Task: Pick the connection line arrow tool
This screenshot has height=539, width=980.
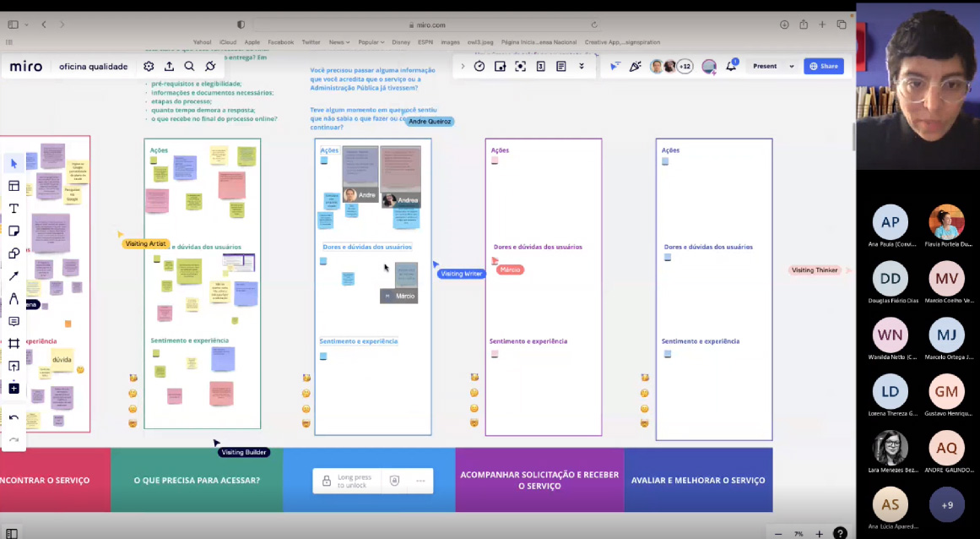Action: point(14,276)
